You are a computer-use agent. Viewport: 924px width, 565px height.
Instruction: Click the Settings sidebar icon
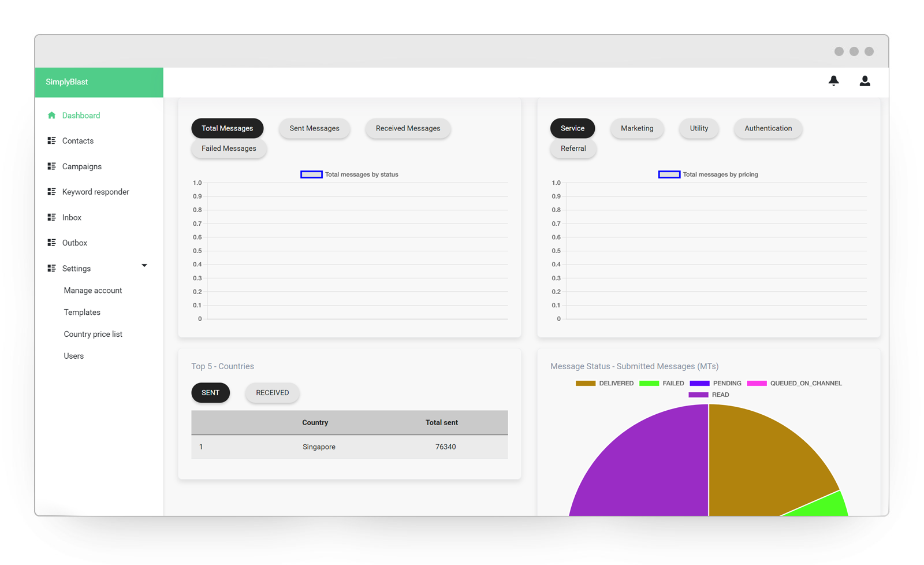(51, 268)
